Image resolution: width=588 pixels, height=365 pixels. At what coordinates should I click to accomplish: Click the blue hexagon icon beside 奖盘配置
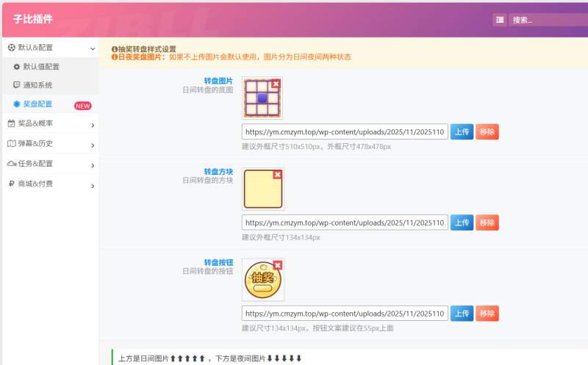pyautogui.click(x=16, y=104)
